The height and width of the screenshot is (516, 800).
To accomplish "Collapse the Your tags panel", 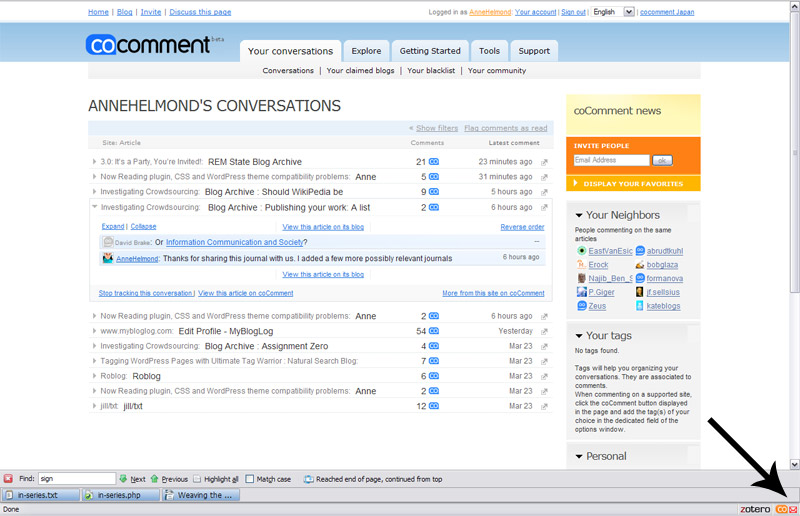I will pyautogui.click(x=579, y=336).
